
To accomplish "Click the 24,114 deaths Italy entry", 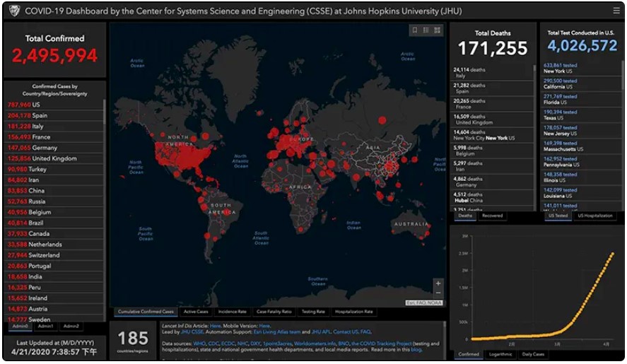I will tap(492, 73).
